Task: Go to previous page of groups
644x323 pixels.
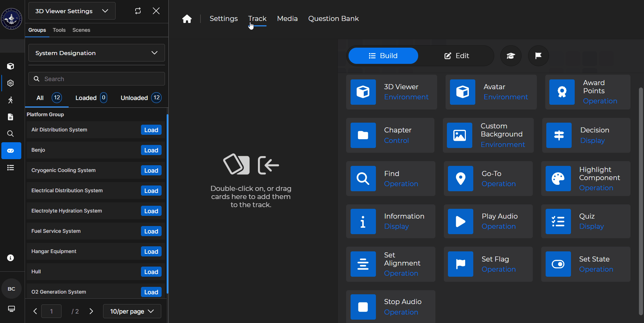Action: coord(35,311)
